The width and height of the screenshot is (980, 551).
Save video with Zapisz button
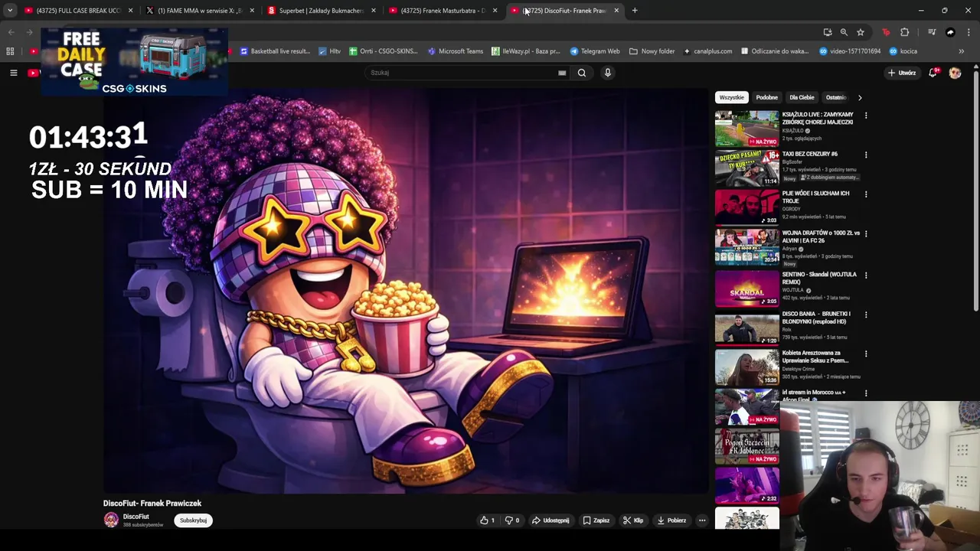pos(596,520)
